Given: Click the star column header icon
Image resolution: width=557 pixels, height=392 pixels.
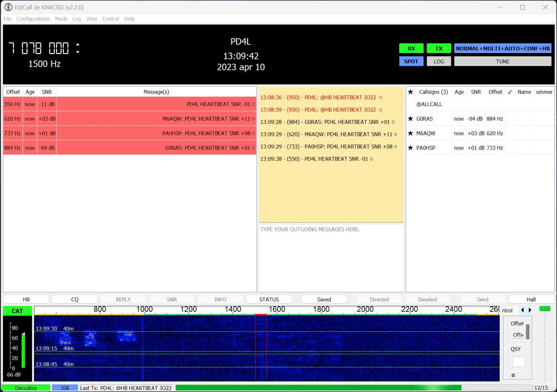Looking at the screenshot, I should coord(410,92).
